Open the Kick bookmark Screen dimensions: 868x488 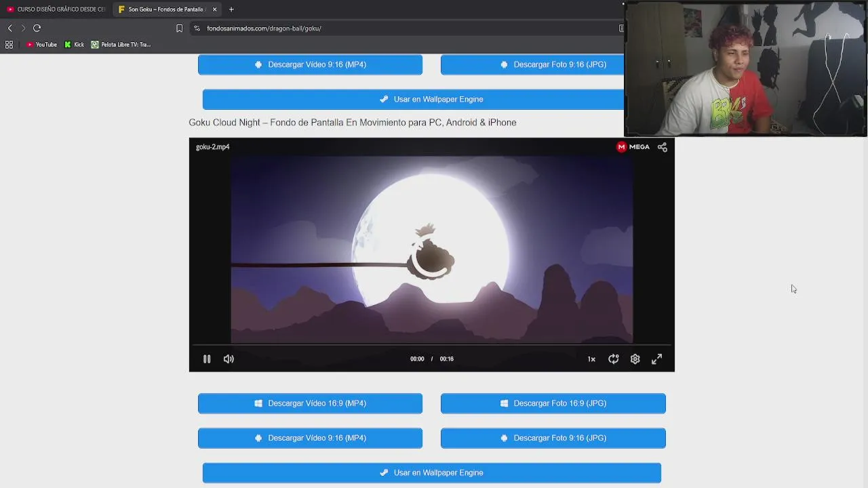click(x=75, y=45)
